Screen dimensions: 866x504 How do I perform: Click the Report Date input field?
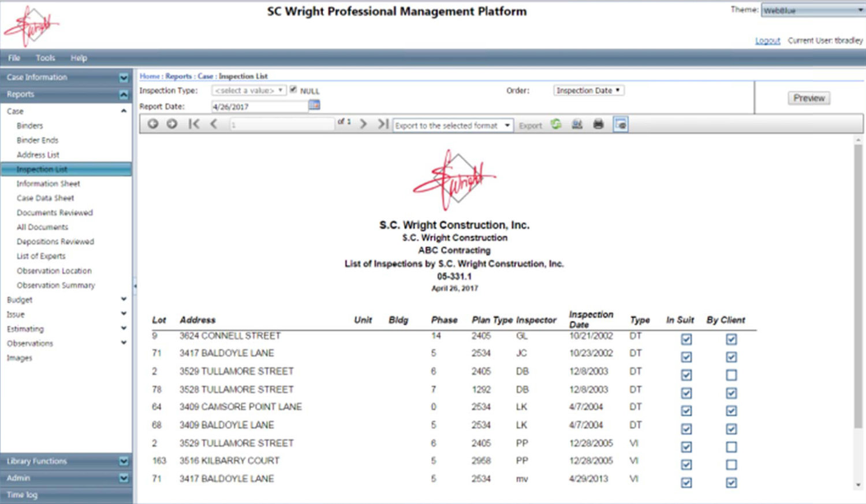260,106
